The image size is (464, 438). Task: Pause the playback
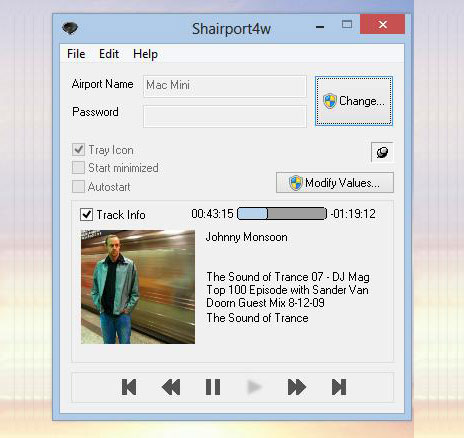(213, 387)
